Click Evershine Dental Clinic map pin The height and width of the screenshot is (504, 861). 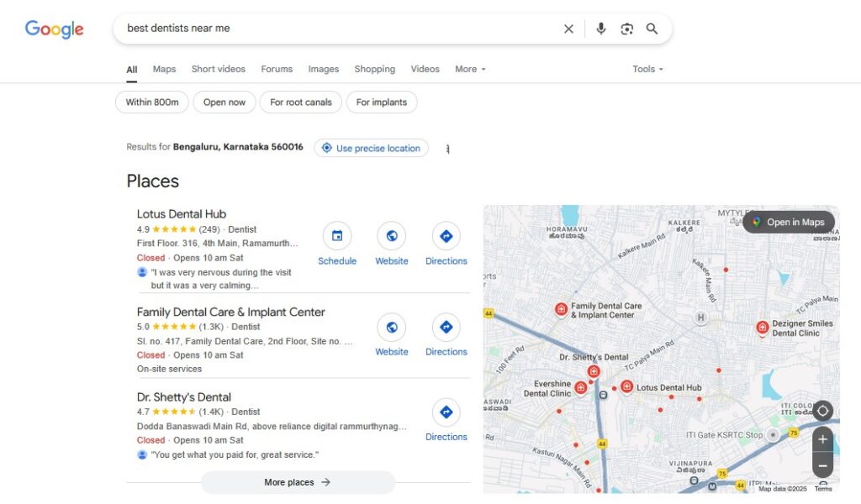(x=581, y=388)
